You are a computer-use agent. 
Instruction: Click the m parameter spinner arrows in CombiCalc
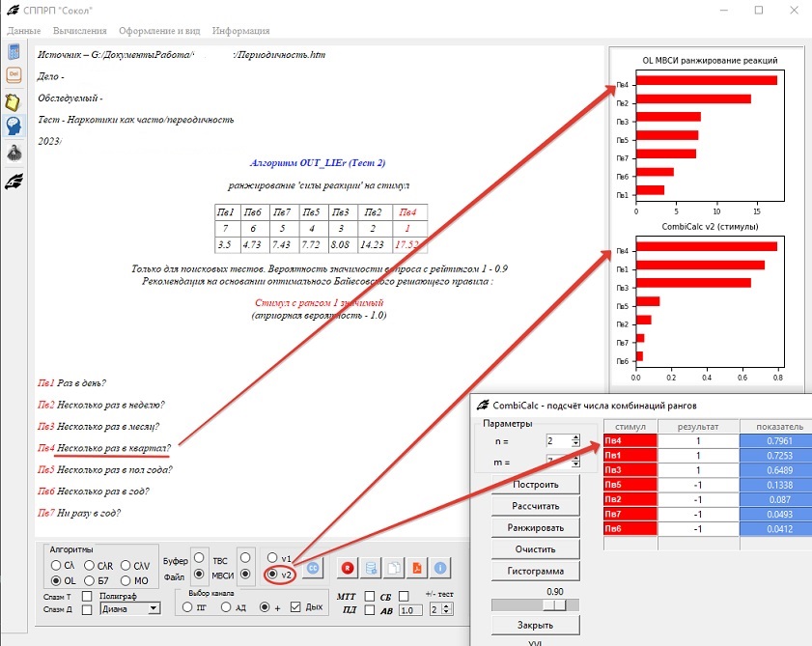(575, 462)
